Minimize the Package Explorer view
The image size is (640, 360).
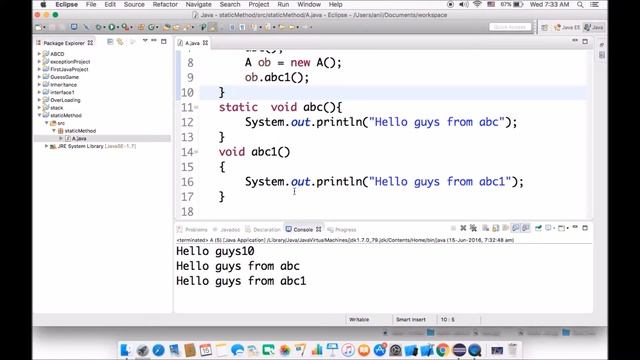(x=154, y=41)
